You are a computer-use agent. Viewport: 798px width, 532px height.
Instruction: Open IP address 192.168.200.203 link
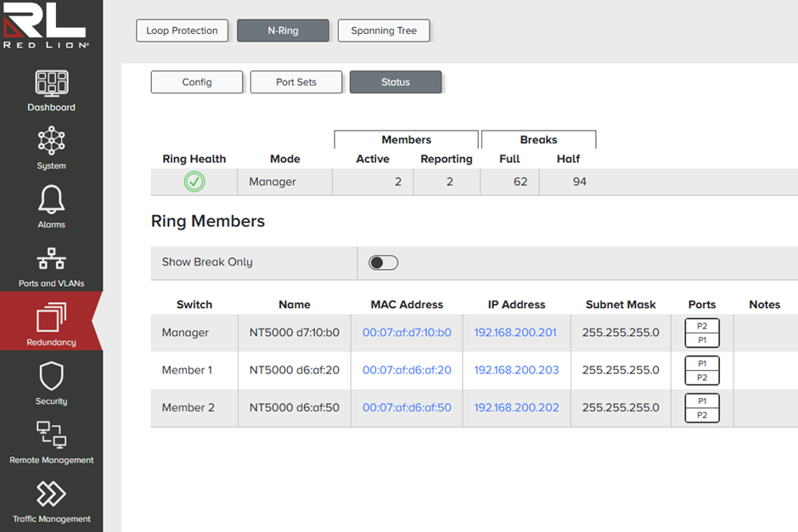tap(516, 370)
